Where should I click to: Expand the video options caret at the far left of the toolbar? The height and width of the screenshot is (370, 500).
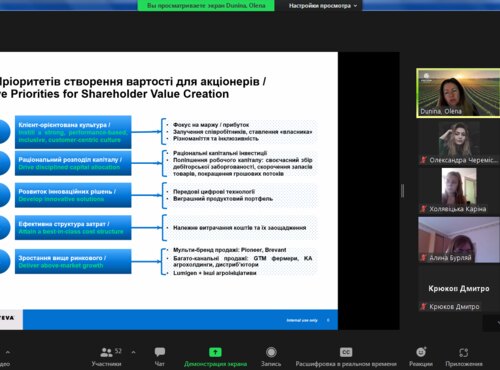click(8, 352)
